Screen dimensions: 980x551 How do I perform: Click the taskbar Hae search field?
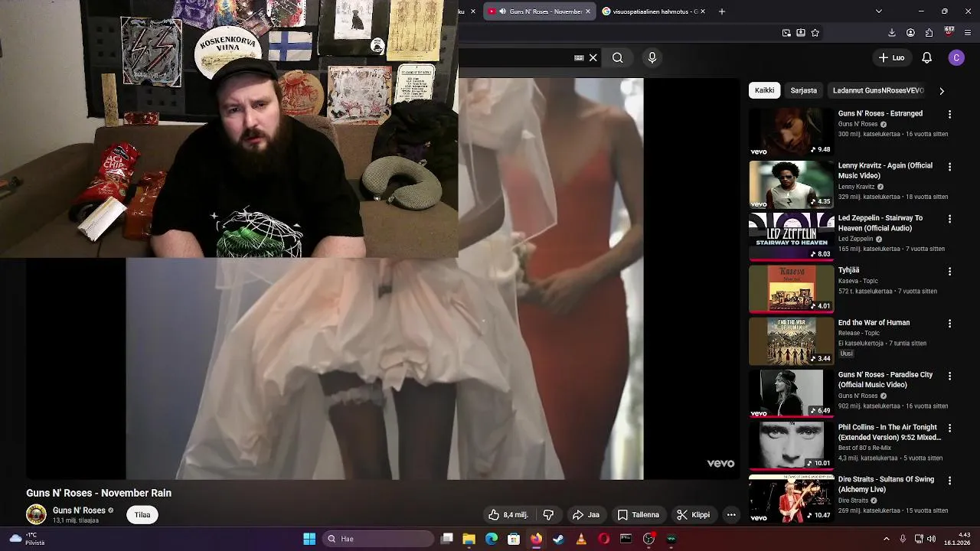click(x=378, y=539)
